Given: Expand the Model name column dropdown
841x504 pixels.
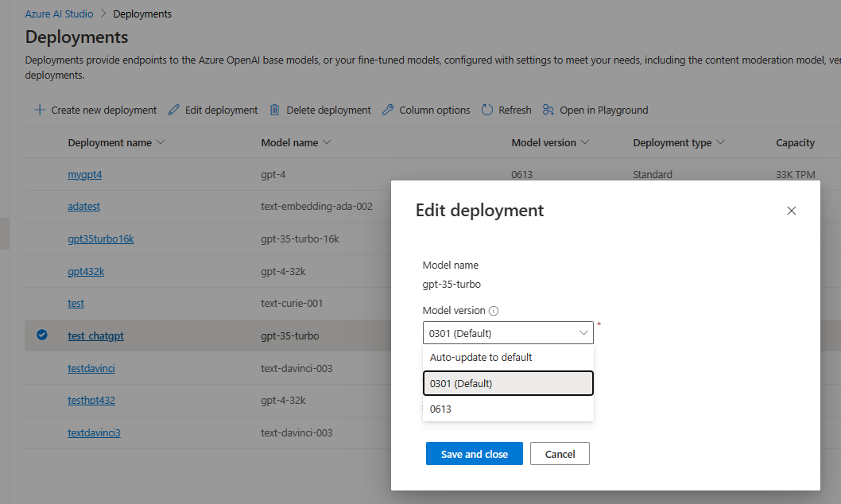Looking at the screenshot, I should pos(326,142).
